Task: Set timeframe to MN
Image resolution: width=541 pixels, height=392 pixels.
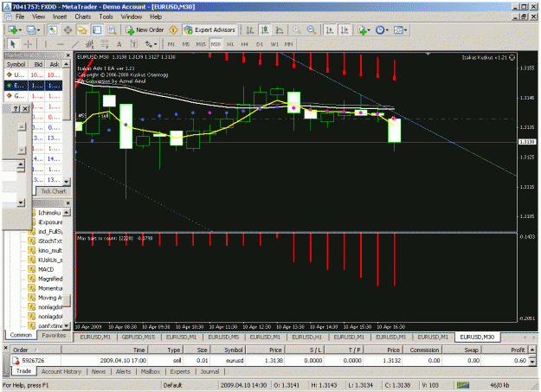Action: tap(289, 44)
